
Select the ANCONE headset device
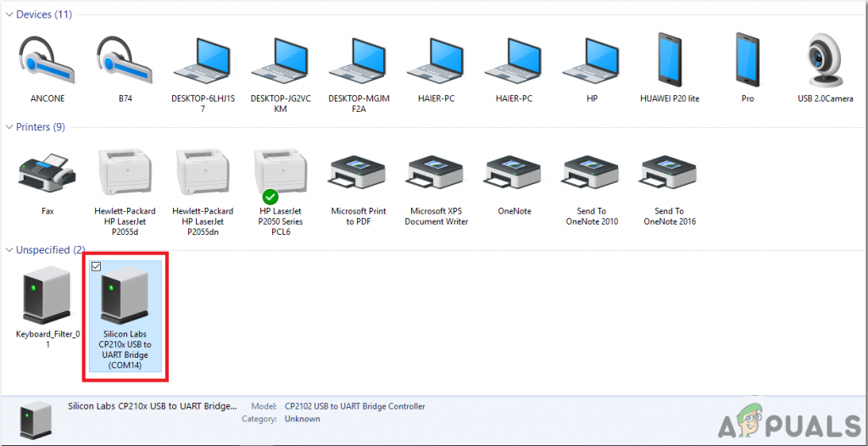pyautogui.click(x=47, y=70)
